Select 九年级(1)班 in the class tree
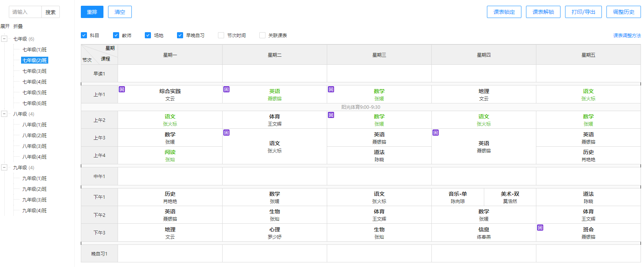 (x=34, y=179)
